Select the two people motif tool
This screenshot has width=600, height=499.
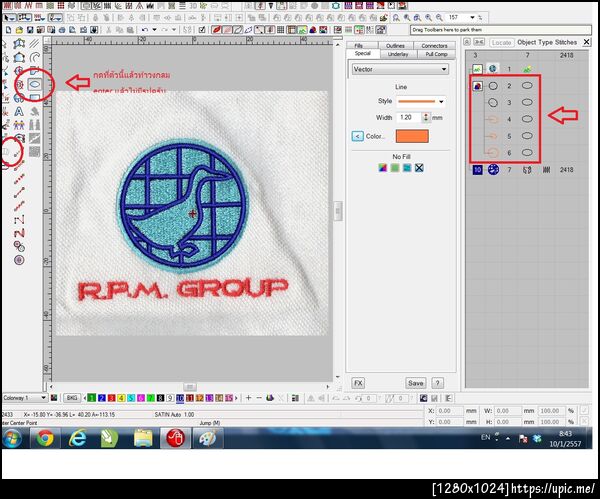[x=19, y=125]
